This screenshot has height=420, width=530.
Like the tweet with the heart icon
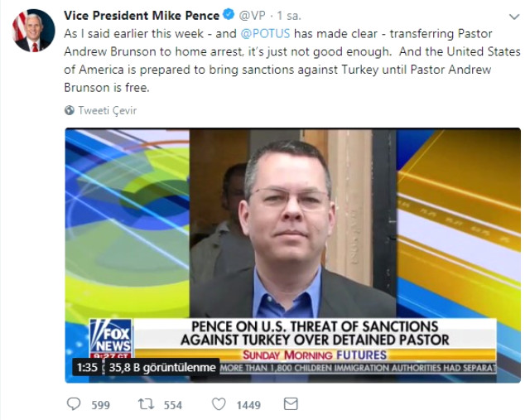[x=219, y=404]
